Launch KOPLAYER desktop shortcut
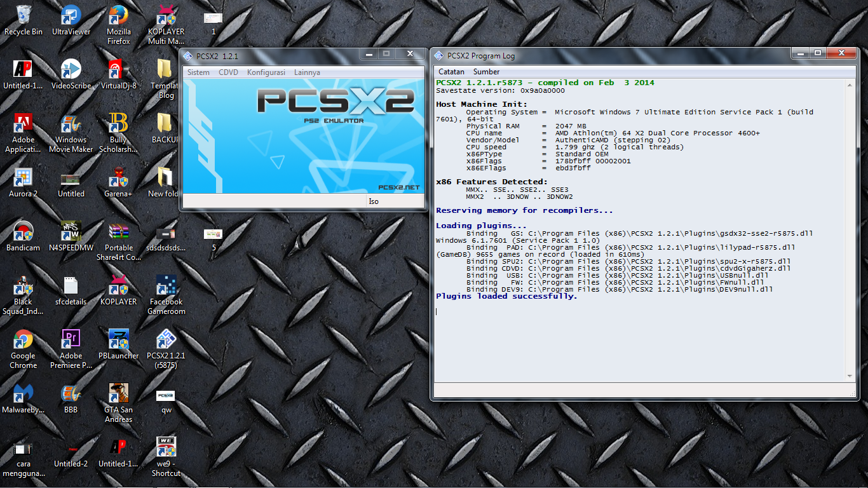 coord(119,290)
